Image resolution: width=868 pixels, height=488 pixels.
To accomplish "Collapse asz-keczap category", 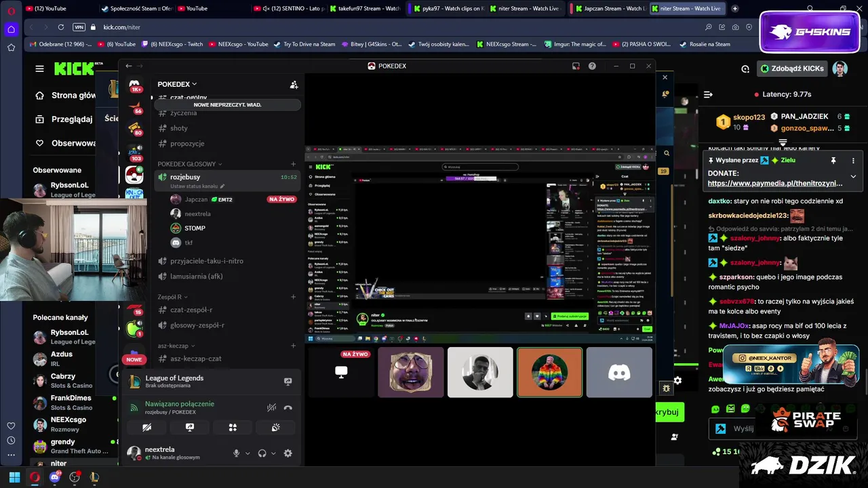I will pos(176,346).
